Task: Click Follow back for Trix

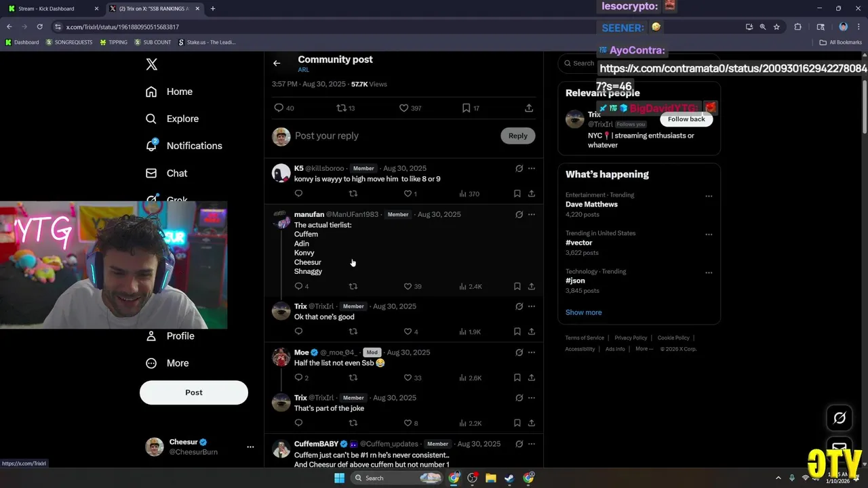Action: tap(686, 119)
